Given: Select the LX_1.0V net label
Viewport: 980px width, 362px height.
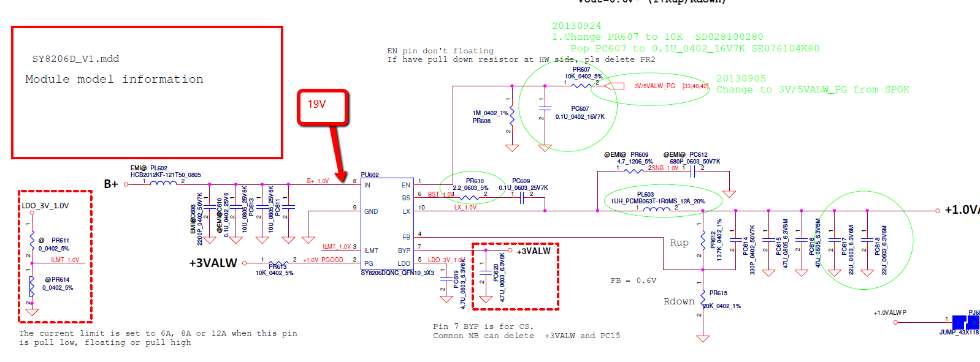Looking at the screenshot, I should [465, 207].
